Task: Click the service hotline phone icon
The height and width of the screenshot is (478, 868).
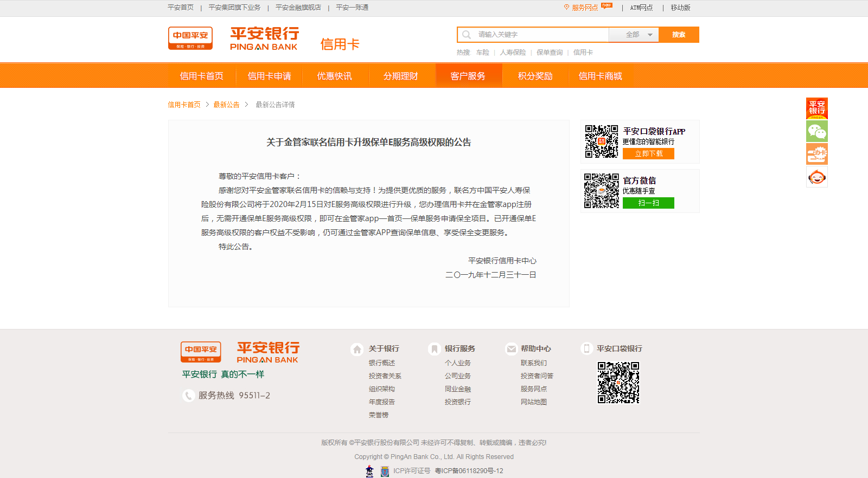Action: [x=188, y=396]
